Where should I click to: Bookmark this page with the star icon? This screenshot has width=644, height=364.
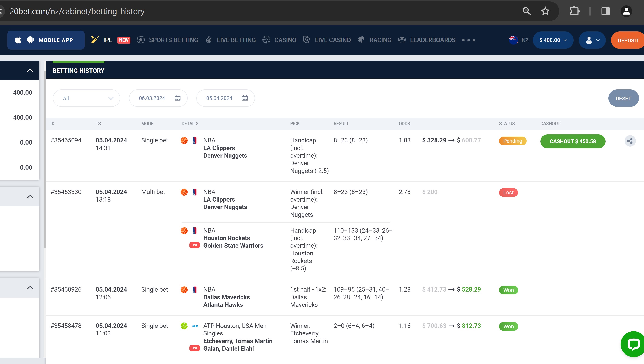point(545,11)
